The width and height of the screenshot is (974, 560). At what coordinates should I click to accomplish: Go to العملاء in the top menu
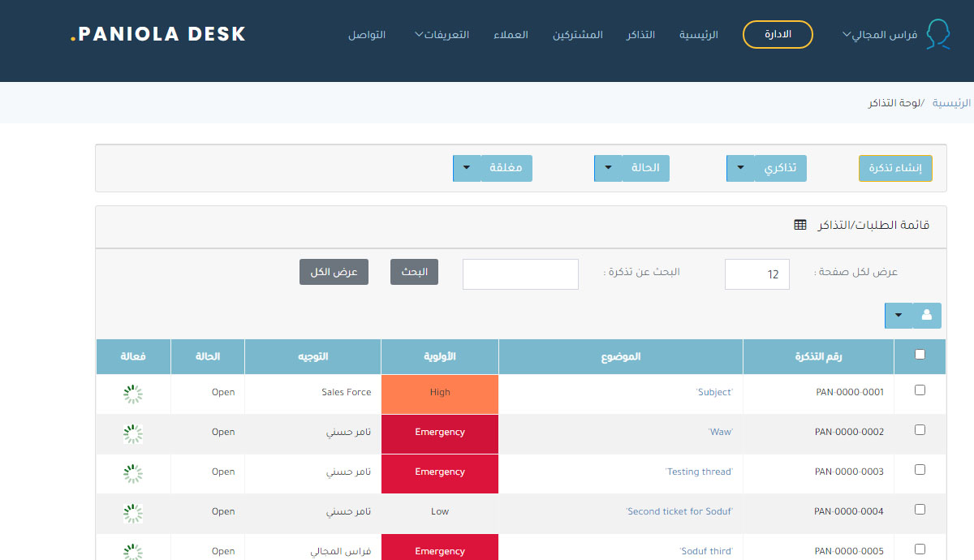(511, 35)
